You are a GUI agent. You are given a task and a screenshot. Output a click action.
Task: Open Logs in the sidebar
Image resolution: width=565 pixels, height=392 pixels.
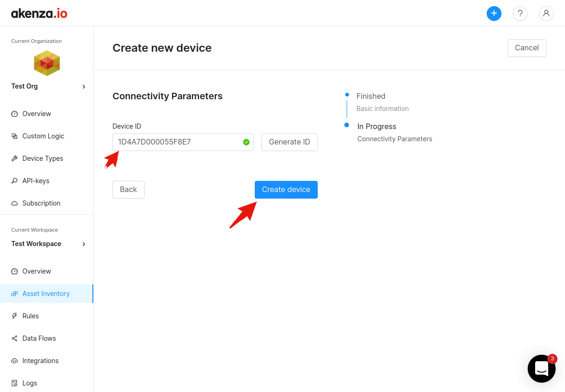[x=30, y=383]
